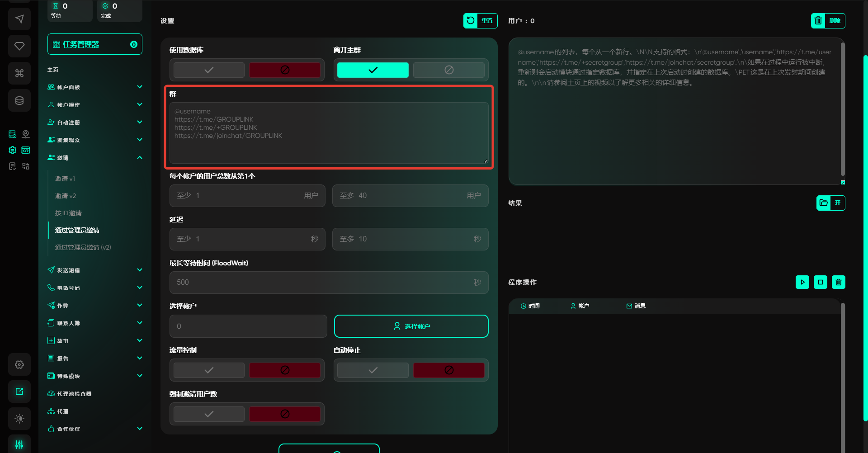Clear program log with the trash icon
Image resolution: width=868 pixels, height=453 pixels.
click(x=838, y=282)
